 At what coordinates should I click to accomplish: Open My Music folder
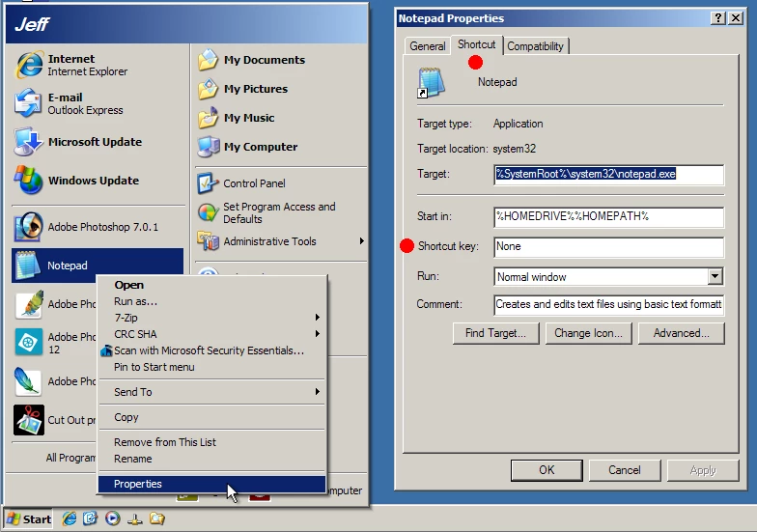(236, 118)
